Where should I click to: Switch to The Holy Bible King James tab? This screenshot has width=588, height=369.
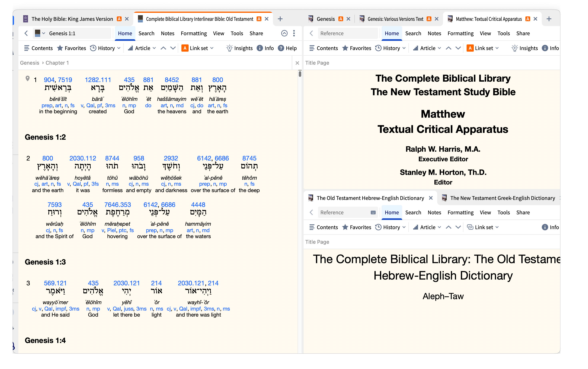[72, 19]
